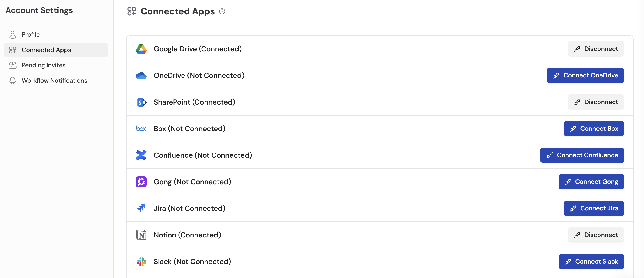
Task: Click the Confluence icon
Action: click(142, 155)
